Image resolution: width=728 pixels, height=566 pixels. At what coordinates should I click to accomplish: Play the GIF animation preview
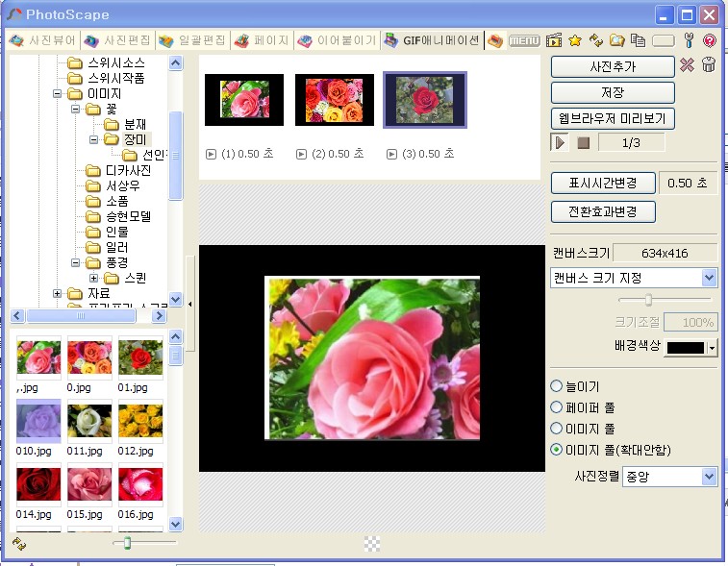pyautogui.click(x=560, y=142)
